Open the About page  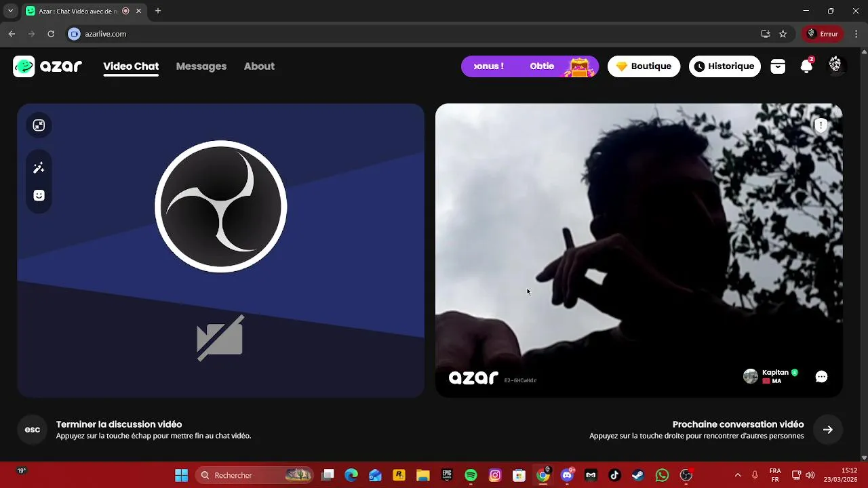pos(259,66)
